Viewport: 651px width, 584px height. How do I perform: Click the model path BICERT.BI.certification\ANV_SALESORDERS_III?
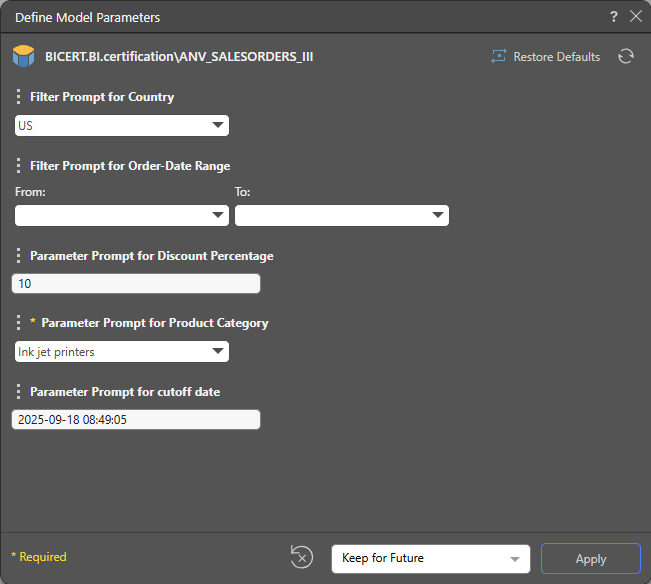(x=179, y=57)
